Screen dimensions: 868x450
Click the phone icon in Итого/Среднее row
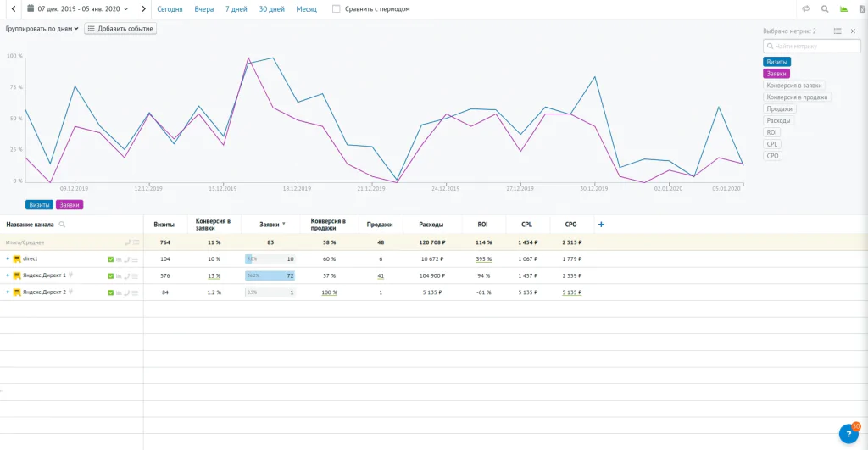pos(127,242)
